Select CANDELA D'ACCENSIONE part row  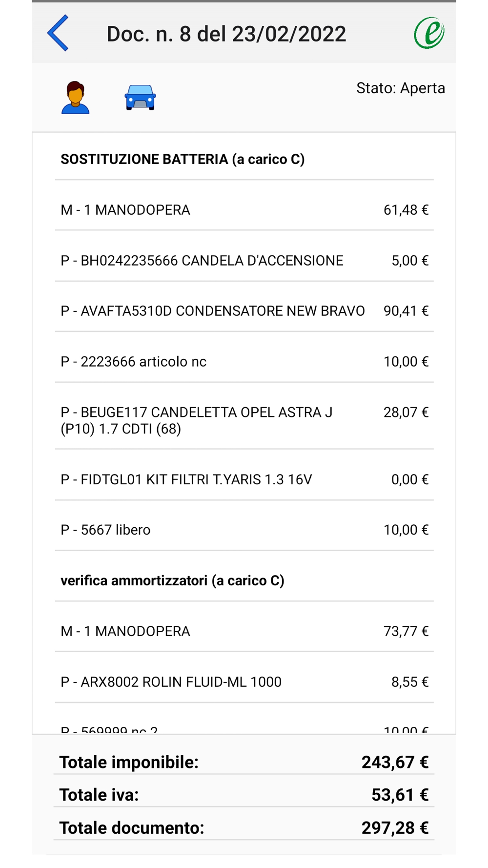pos(244,261)
